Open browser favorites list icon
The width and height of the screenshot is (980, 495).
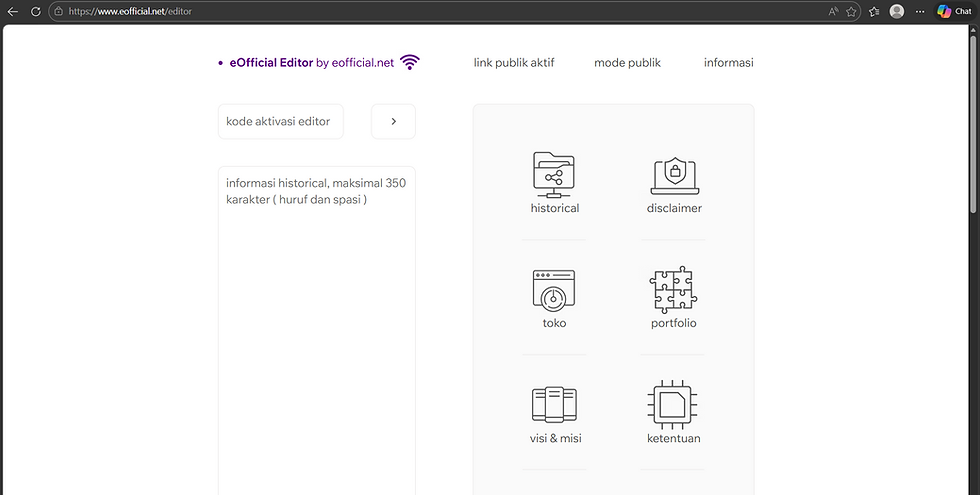(874, 11)
